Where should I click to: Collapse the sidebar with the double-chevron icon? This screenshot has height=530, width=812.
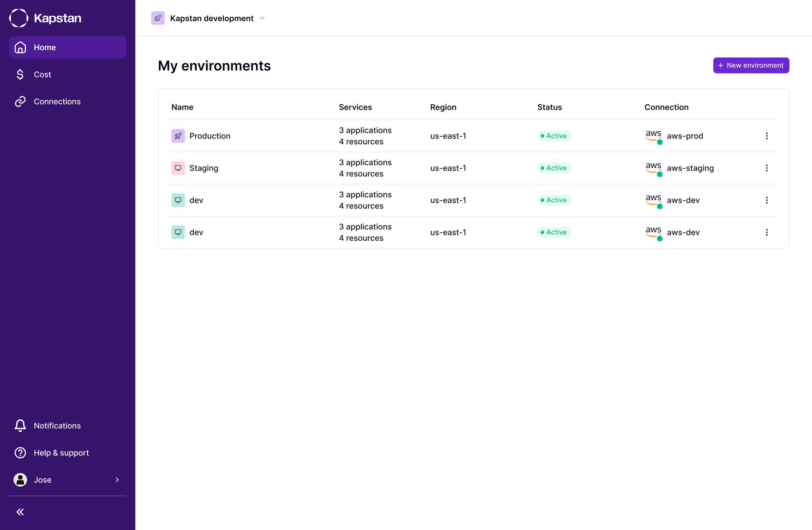point(20,512)
